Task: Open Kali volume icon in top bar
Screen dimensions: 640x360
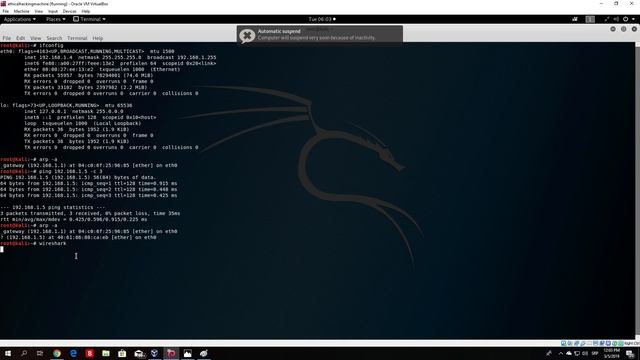Action: click(616, 19)
